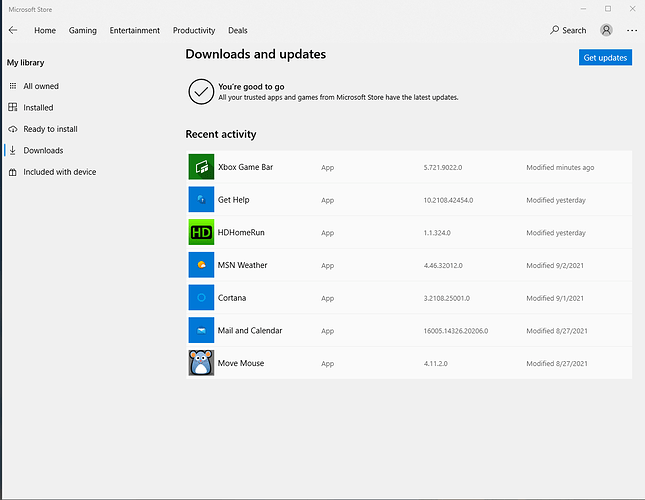Open the Entertainment tab

point(135,31)
